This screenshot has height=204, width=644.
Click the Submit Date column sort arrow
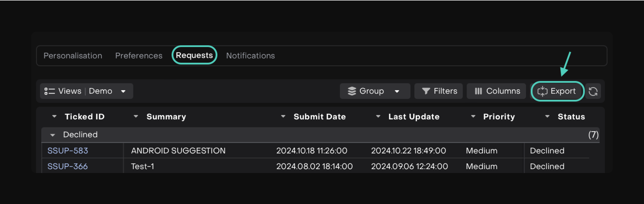pos(283,116)
